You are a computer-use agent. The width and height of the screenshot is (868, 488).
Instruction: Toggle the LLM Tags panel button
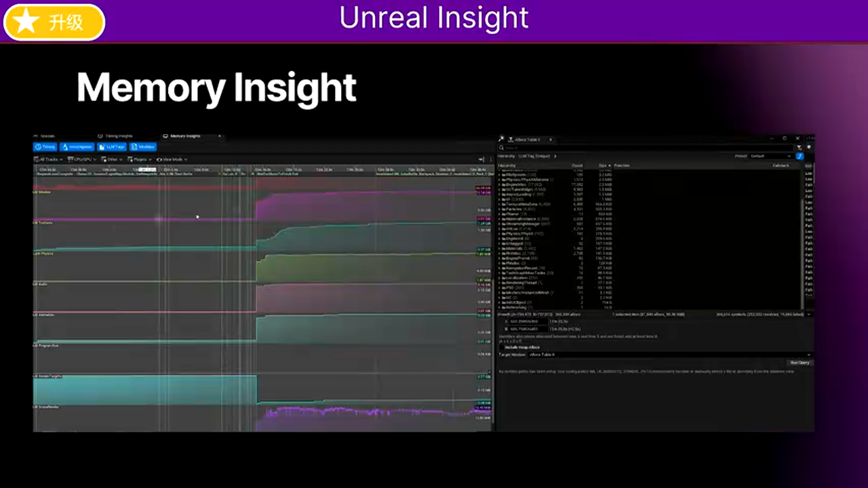click(112, 147)
